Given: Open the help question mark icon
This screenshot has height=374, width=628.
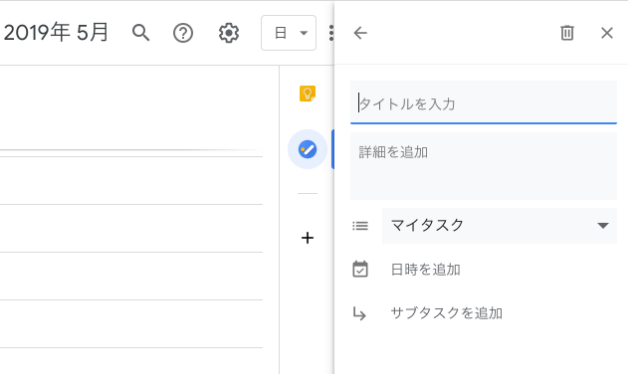Looking at the screenshot, I should click(x=183, y=33).
